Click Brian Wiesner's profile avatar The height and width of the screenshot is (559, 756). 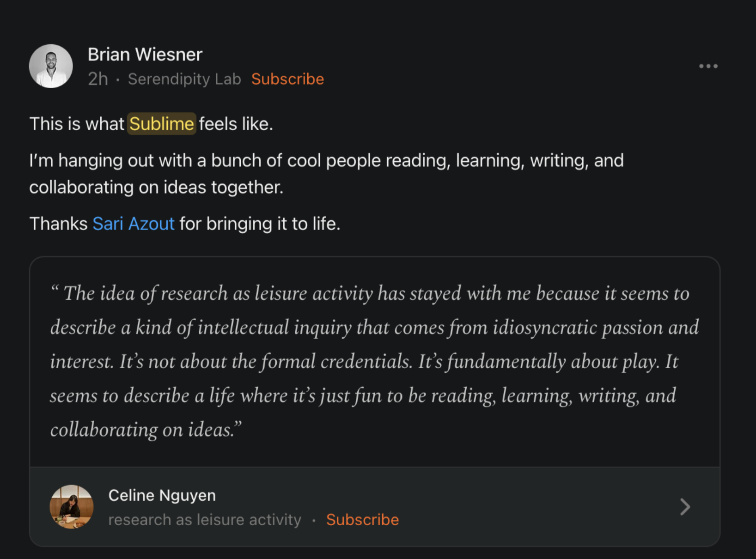tap(51, 66)
